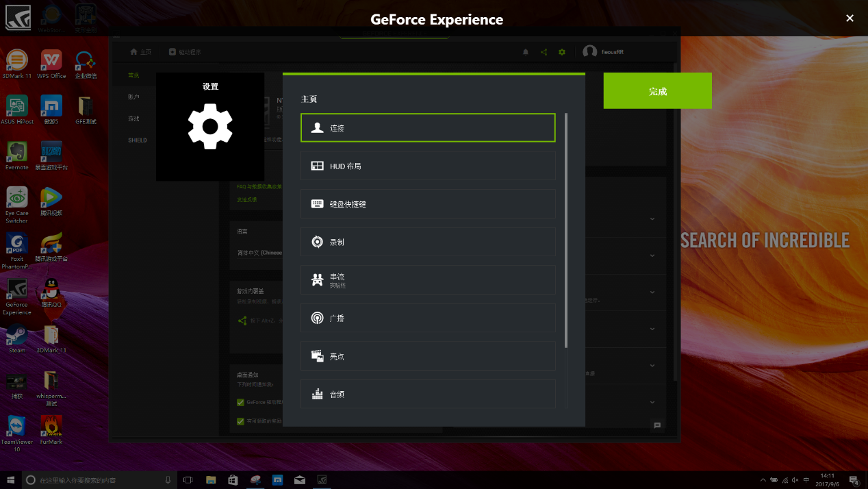Select the Steam desktop icon
This screenshot has width=868, height=489.
point(17,339)
